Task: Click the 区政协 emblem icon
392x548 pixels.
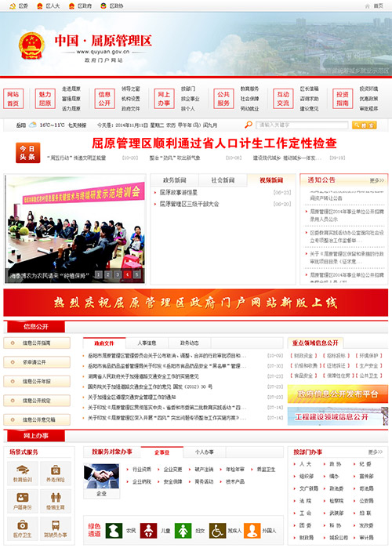Action: tap(103, 6)
